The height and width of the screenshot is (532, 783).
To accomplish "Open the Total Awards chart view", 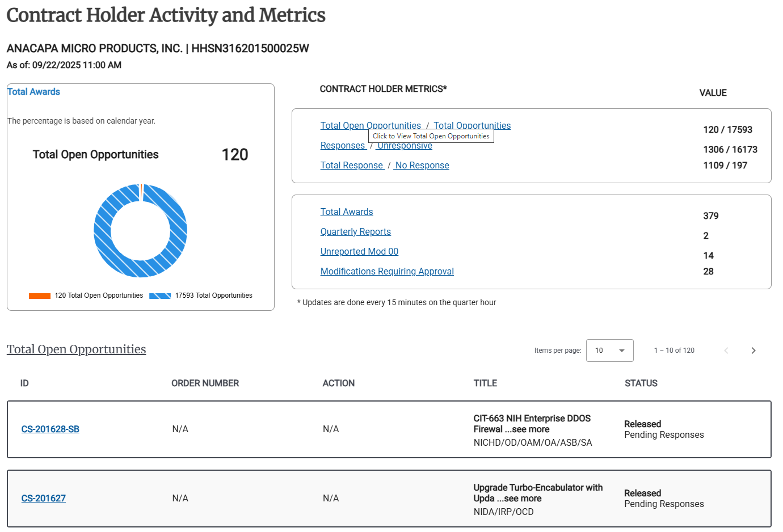I will pos(33,91).
